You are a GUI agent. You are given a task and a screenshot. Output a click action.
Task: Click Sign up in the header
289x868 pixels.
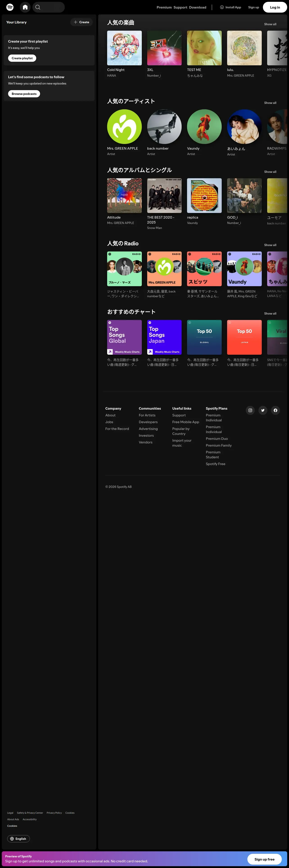tap(254, 7)
